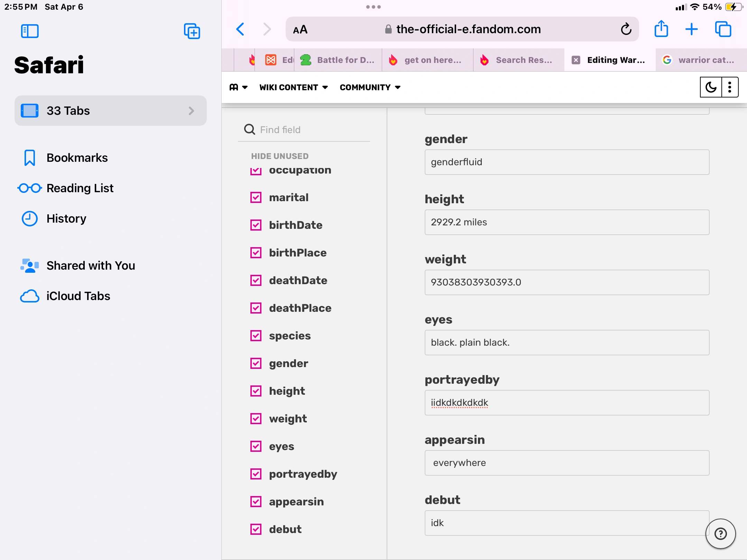The width and height of the screenshot is (747, 560).
Task: Open the help question mark button
Action: point(720,533)
